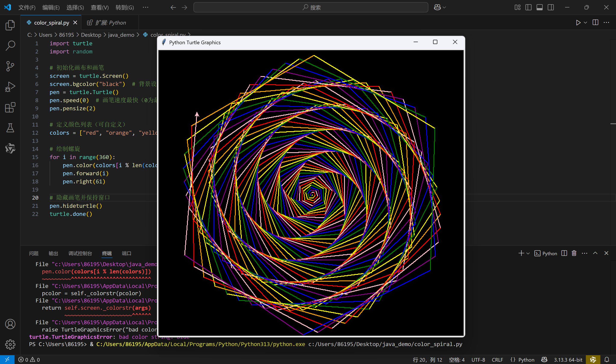Open the Manage gear settings menu
Image resolution: width=616 pixels, height=364 pixels.
tap(10, 344)
